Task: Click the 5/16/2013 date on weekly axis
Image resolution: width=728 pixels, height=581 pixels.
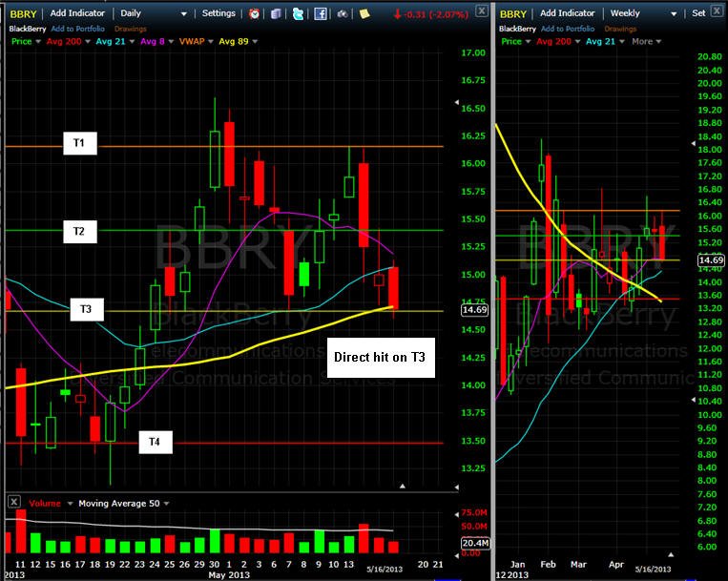Action: click(x=653, y=569)
